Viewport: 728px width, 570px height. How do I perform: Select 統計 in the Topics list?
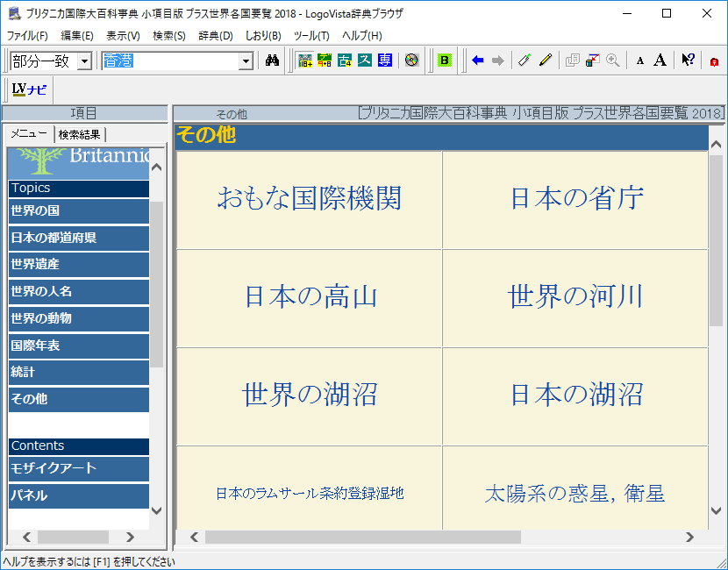(x=79, y=372)
